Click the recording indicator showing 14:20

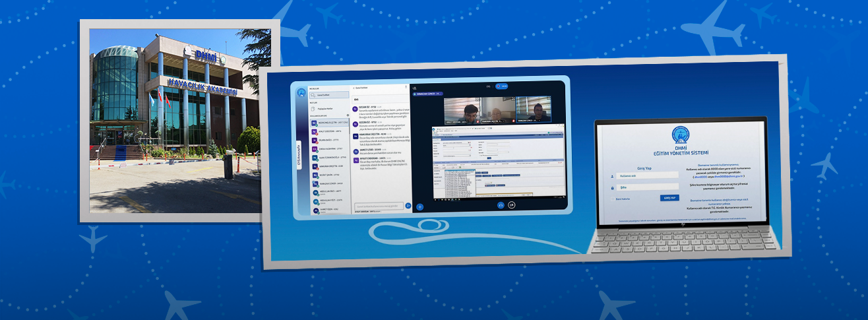click(502, 86)
